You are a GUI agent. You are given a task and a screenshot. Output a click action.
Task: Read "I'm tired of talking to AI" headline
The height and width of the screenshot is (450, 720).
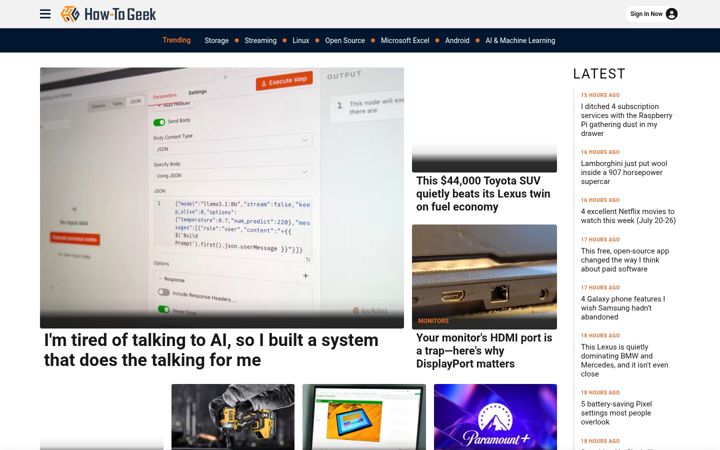[x=211, y=350]
